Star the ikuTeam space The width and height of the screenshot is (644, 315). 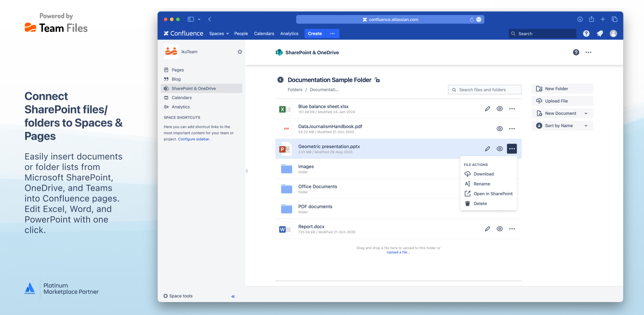240,51
